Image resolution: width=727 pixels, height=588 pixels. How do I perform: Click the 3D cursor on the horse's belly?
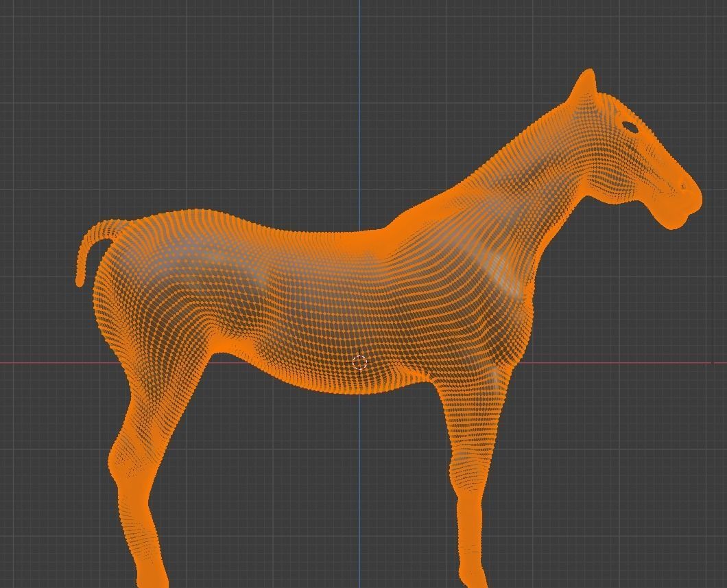(x=360, y=363)
